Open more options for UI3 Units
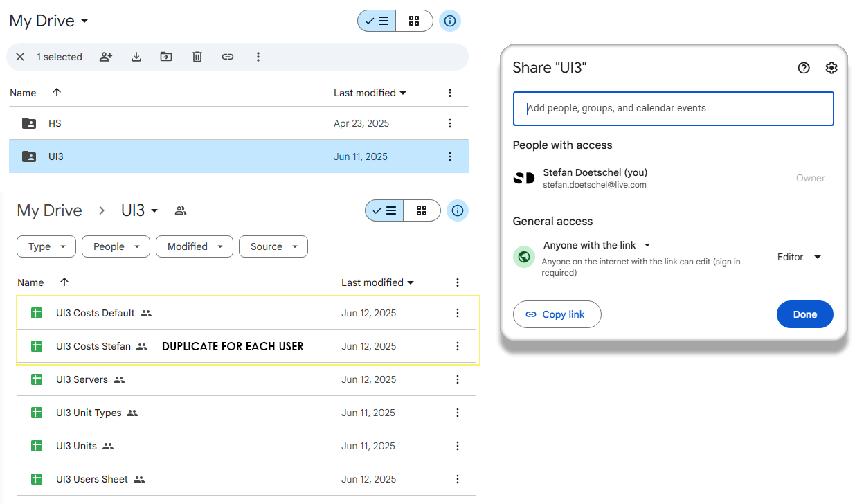 [x=458, y=446]
